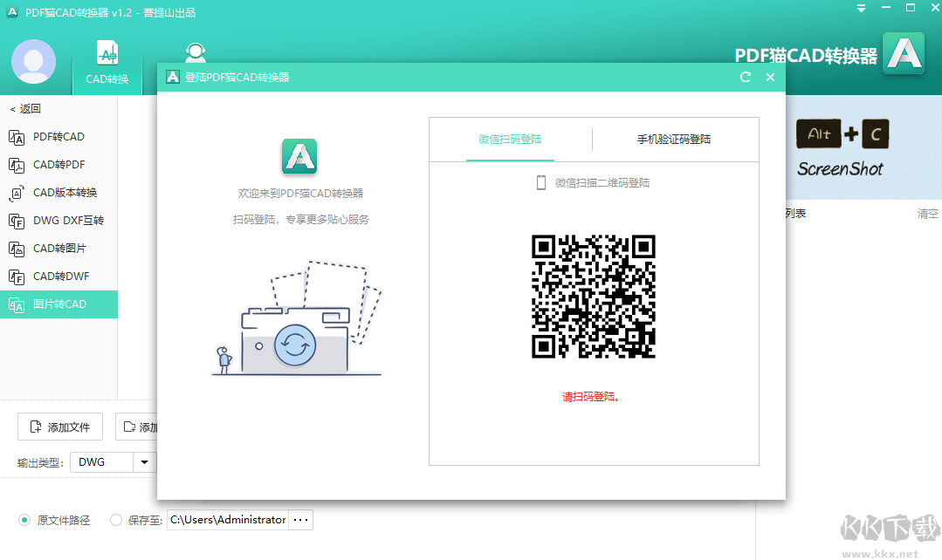Select the PDF转CAD sidebar tool
This screenshot has width=942, height=560.
pos(58,137)
